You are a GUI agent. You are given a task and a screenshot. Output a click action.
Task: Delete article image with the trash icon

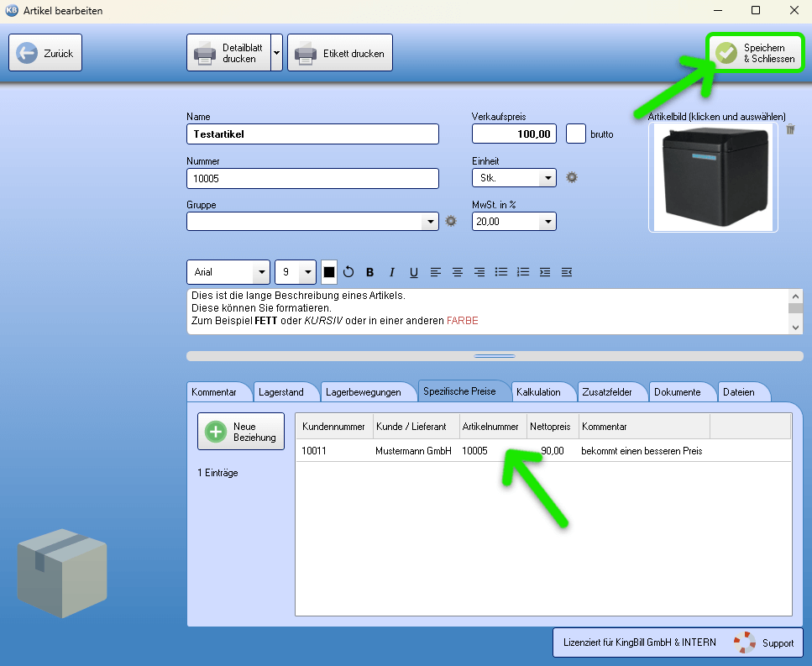click(x=790, y=129)
